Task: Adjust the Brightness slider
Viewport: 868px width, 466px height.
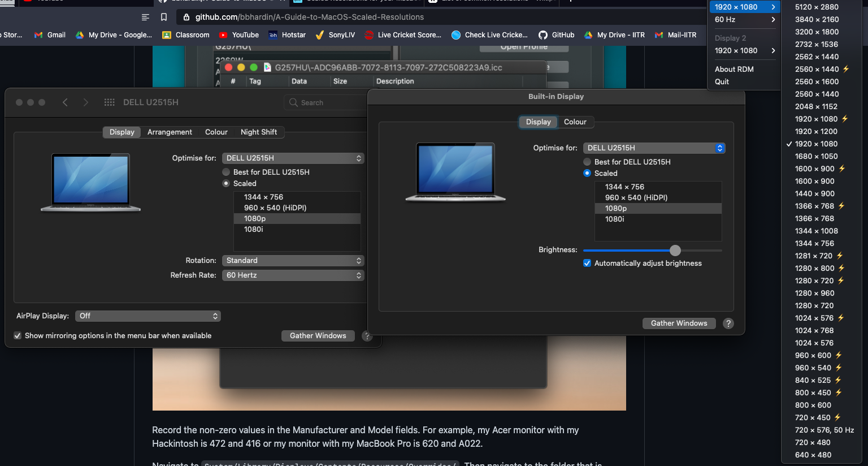Action: tap(676, 250)
